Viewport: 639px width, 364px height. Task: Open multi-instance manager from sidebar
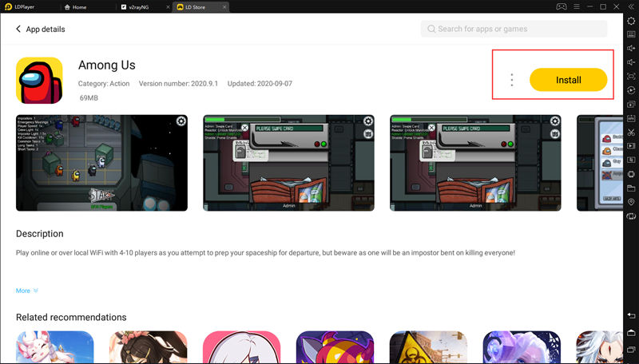tap(631, 105)
